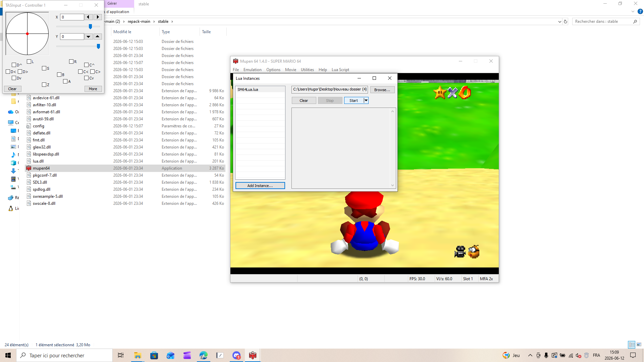Viewport: 644px width, 362px height.
Task: Enable the R button checkbox
Action: [x=71, y=62]
